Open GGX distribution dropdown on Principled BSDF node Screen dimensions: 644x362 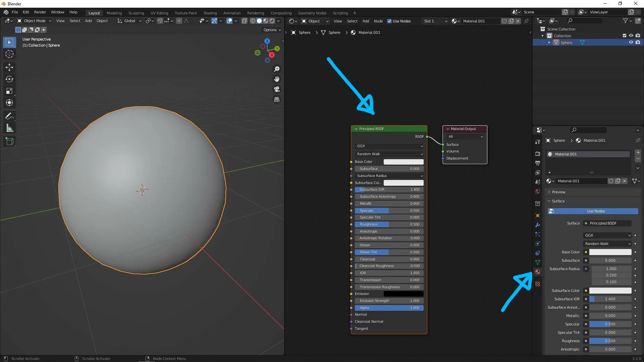(x=389, y=146)
